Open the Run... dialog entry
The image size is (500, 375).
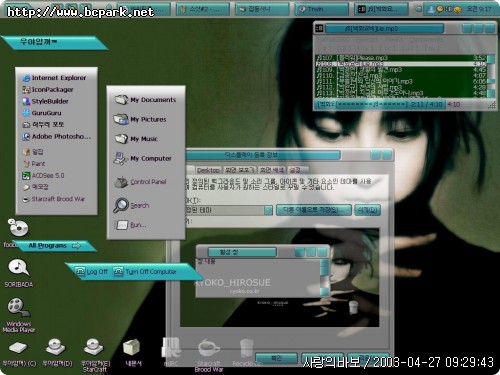point(130,225)
